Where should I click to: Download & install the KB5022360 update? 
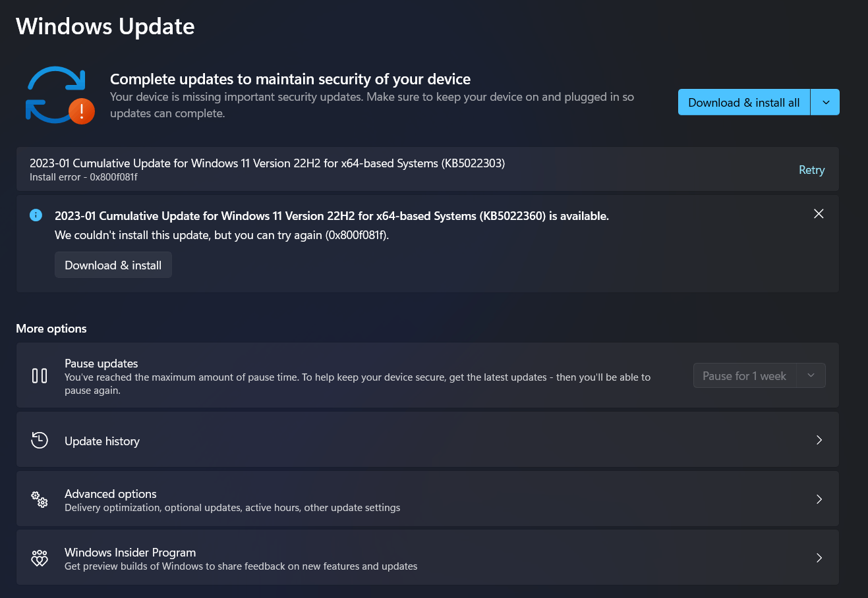[x=113, y=265]
